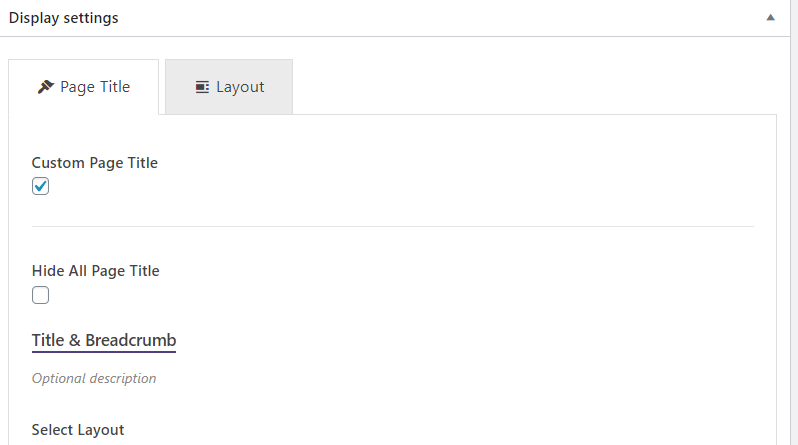Click empty header space beside Display settings
Viewport: 798px width, 445px height.
[x=438, y=18]
